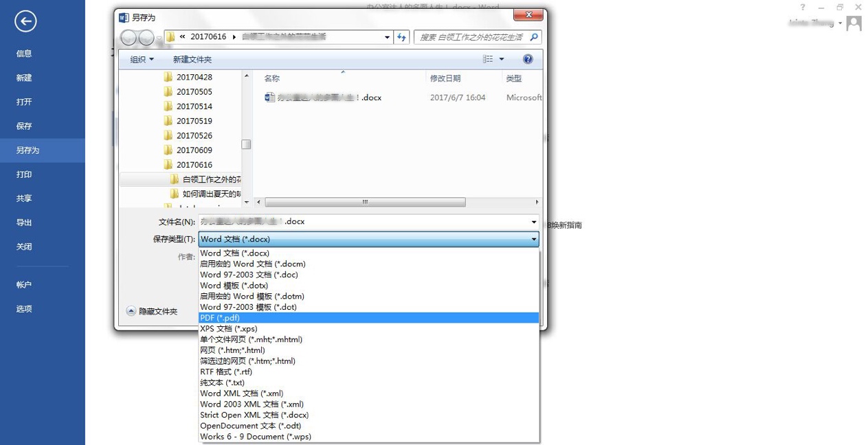The image size is (868, 445).
Task: Open the file name dropdown arrow
Action: [534, 222]
